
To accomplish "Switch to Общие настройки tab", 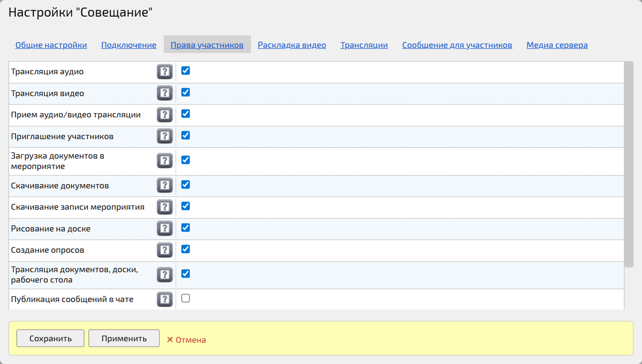I will click(x=51, y=45).
